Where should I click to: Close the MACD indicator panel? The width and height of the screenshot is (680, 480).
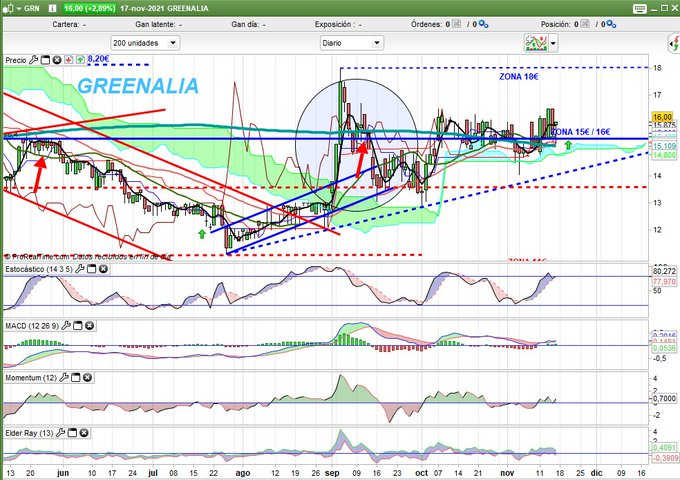point(89,325)
